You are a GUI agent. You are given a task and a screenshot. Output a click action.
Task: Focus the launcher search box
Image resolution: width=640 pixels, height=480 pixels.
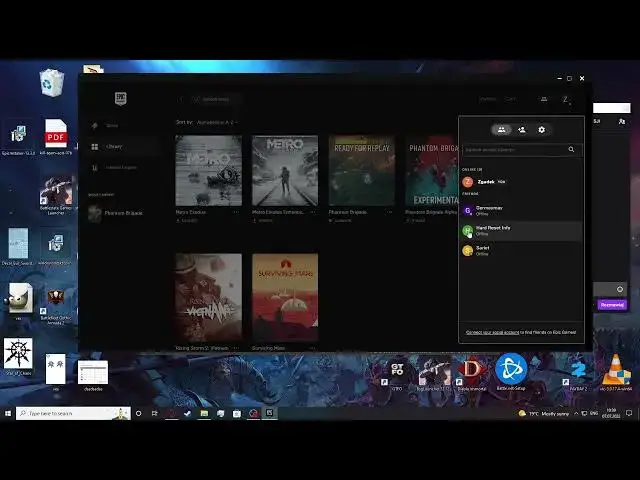tap(216, 99)
